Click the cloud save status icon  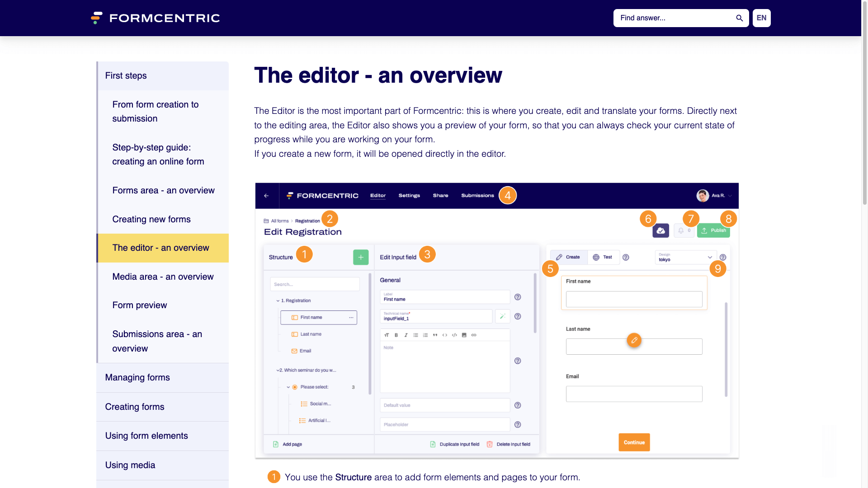point(661,230)
